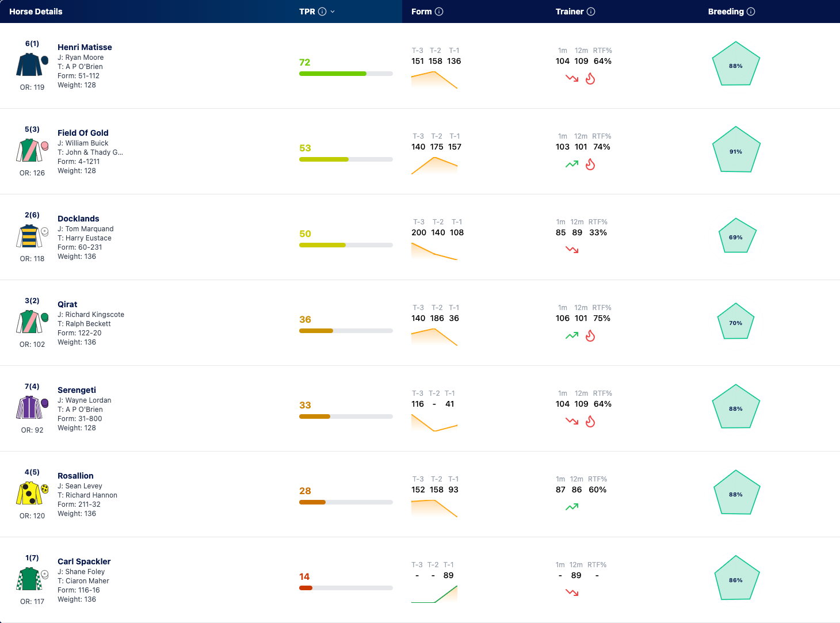Open the Qirat horse name link

point(67,304)
